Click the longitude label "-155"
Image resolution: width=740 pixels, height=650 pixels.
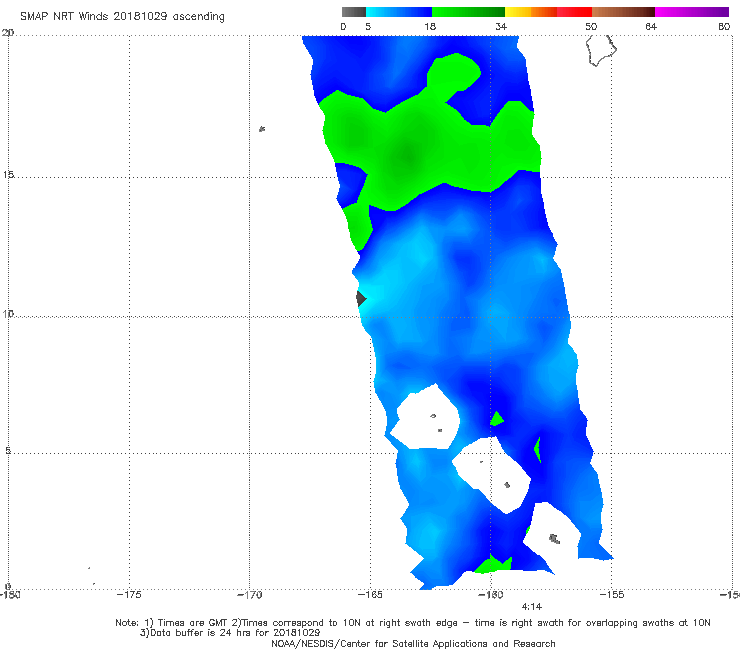coord(612,595)
